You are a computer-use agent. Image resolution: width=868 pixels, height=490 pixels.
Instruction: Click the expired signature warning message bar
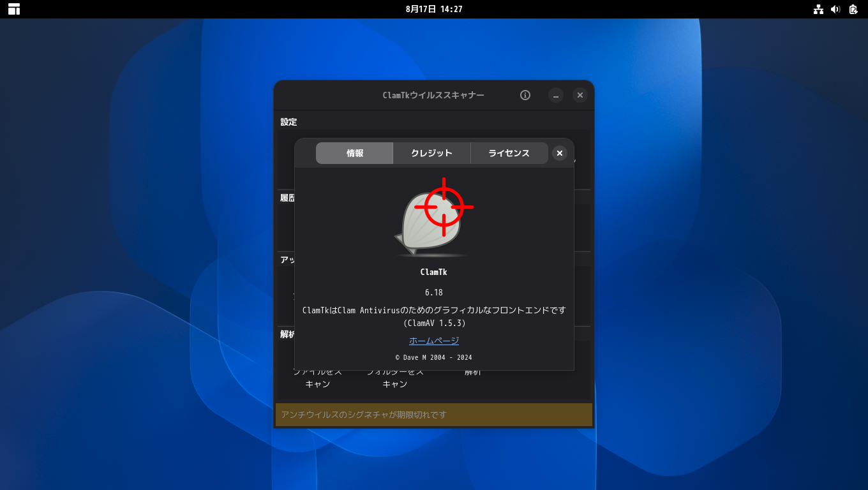434,415
